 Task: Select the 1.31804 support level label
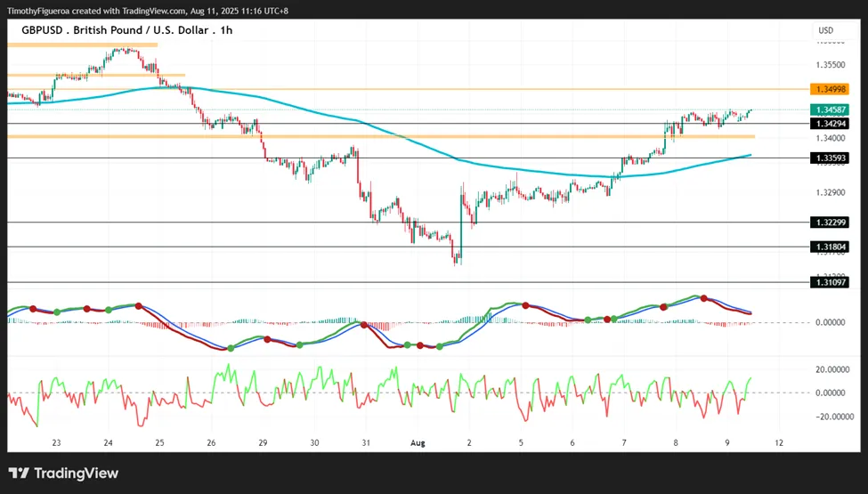(829, 247)
